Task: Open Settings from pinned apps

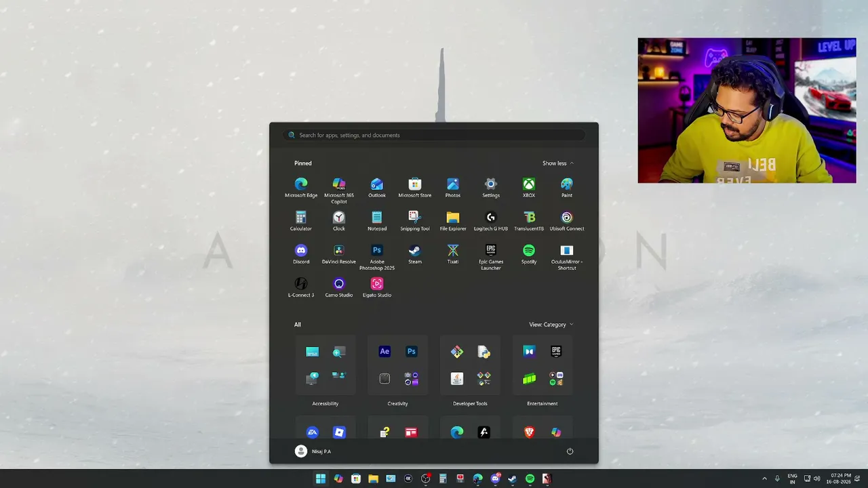Action: [x=491, y=187]
